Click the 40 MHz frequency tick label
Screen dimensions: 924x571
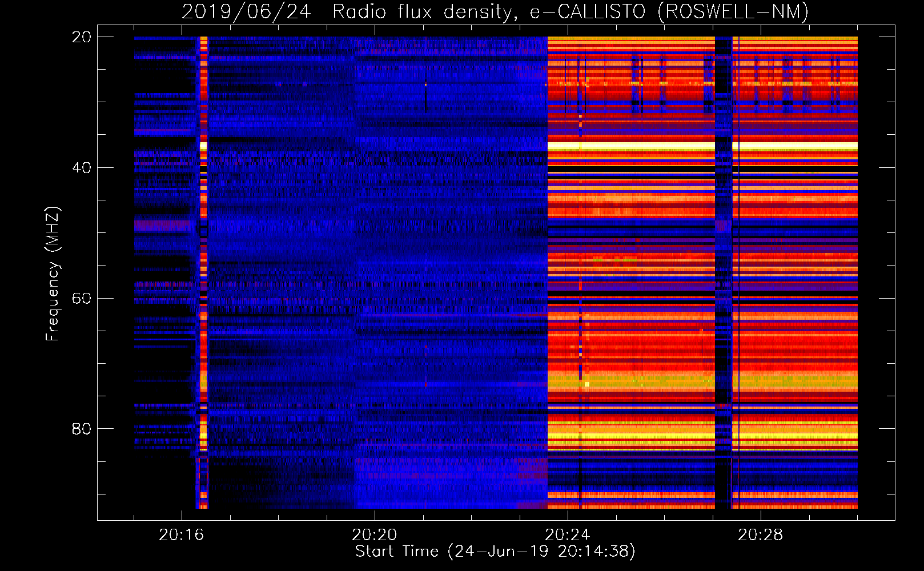click(x=81, y=168)
